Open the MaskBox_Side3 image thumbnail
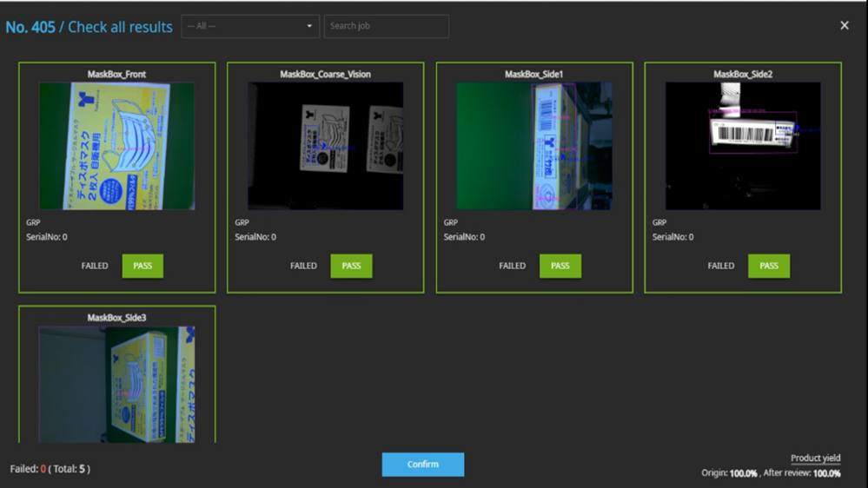Viewport: 868px width, 488px height. [x=116, y=384]
